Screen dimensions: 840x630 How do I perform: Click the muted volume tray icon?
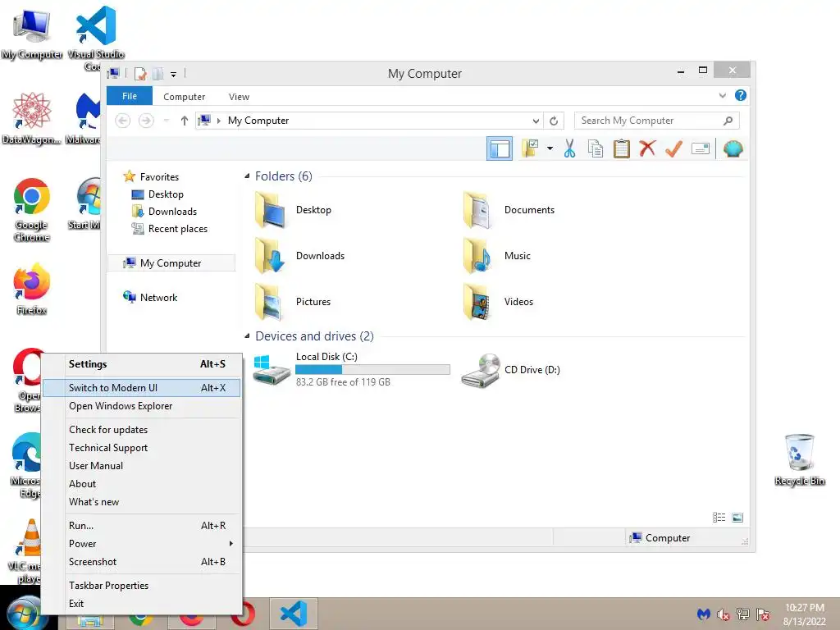pyautogui.click(x=724, y=614)
